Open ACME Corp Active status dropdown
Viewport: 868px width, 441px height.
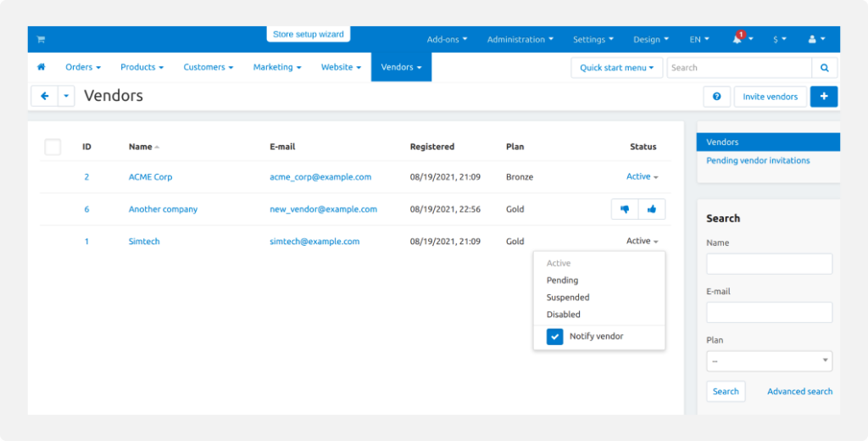642,177
